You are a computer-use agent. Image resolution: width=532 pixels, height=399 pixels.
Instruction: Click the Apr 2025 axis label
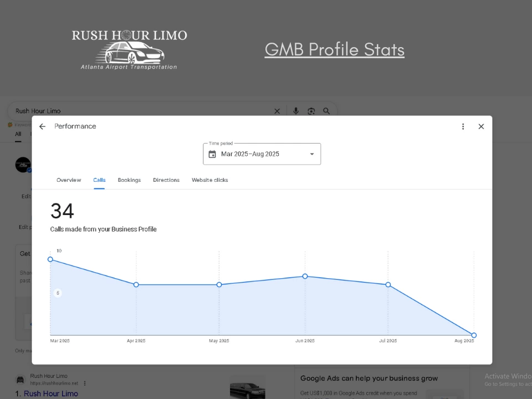[x=136, y=341]
